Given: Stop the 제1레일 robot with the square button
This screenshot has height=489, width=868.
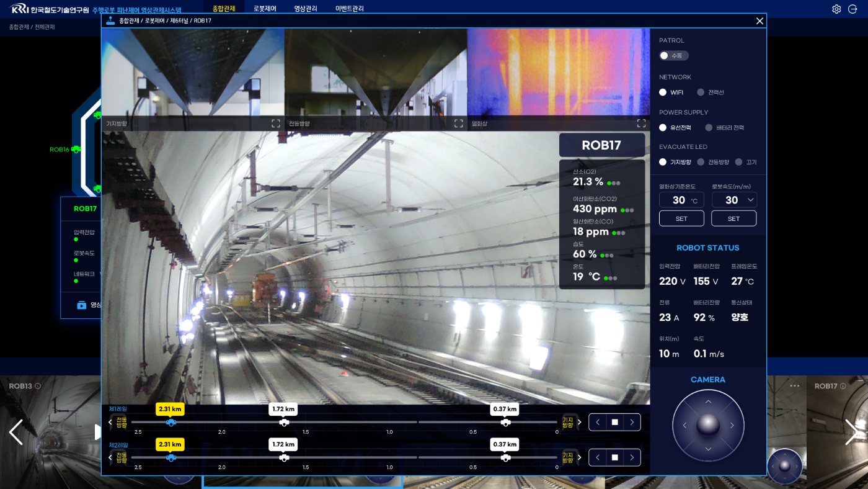Looking at the screenshot, I should (615, 422).
